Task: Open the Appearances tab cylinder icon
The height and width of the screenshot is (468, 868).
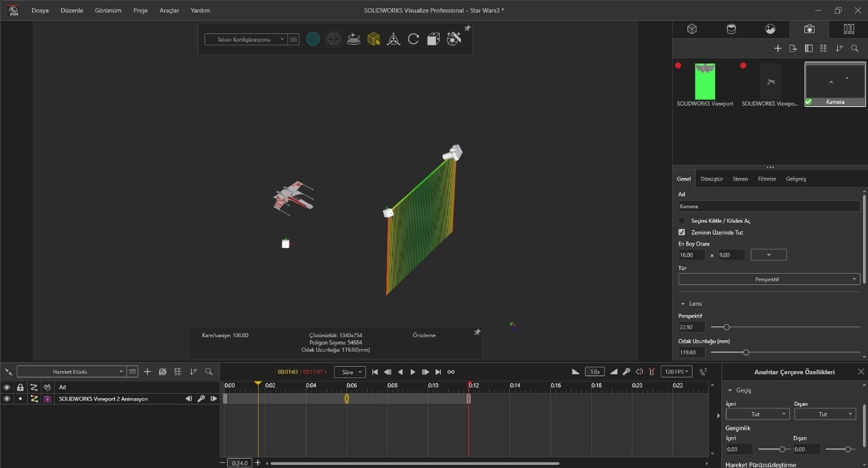Action: click(731, 29)
